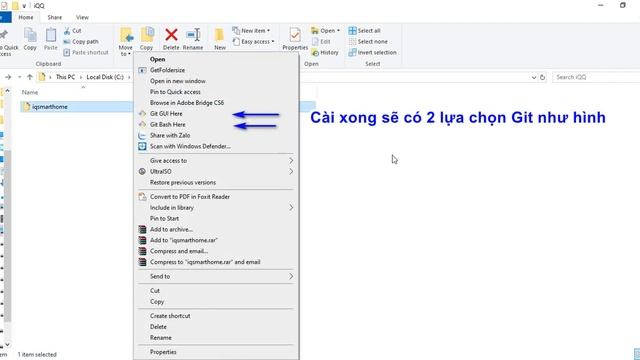Choose Compress and email...
Viewport: 640px width, 360px height.
[217, 251]
